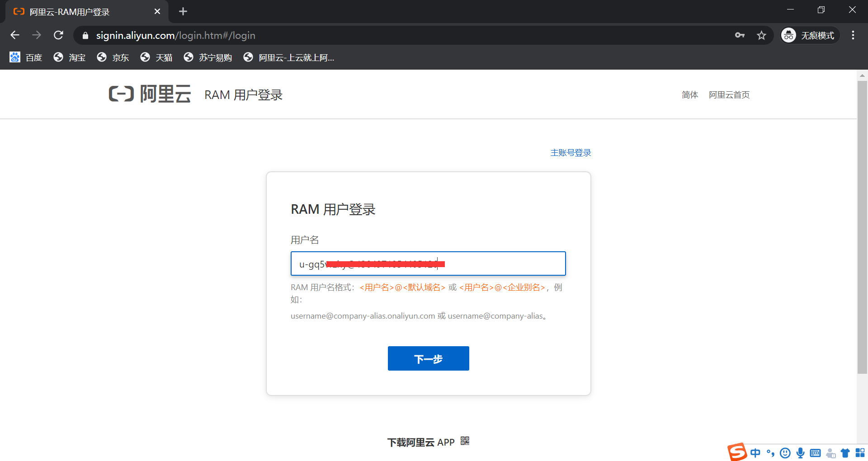Click the RAM 用户登录 header title

click(243, 95)
